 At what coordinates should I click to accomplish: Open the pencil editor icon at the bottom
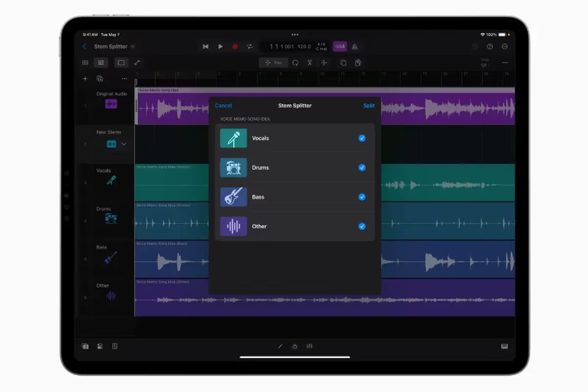pyautogui.click(x=280, y=346)
